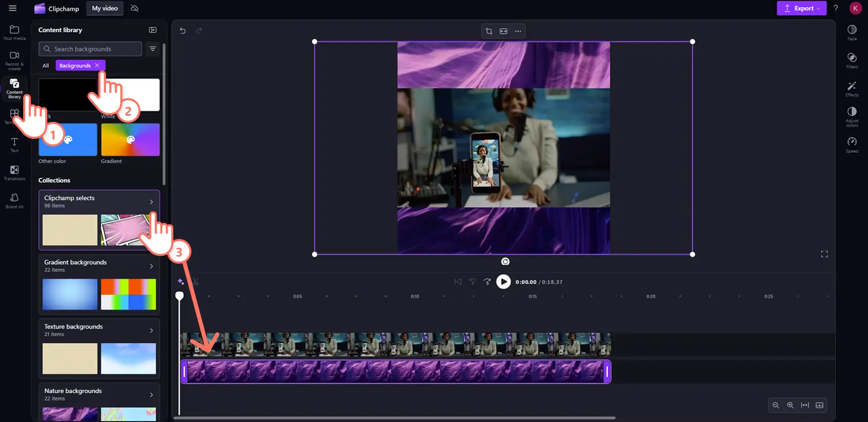Rewind five seconds

pos(472,282)
